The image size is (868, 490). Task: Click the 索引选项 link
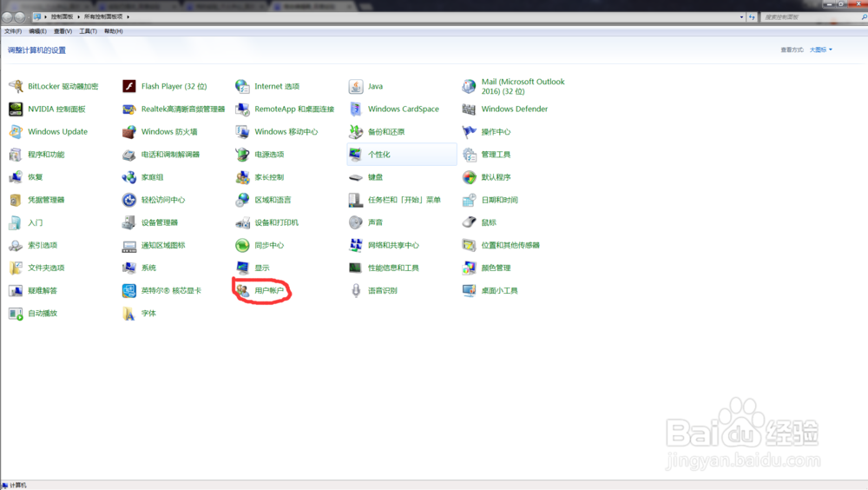click(43, 245)
